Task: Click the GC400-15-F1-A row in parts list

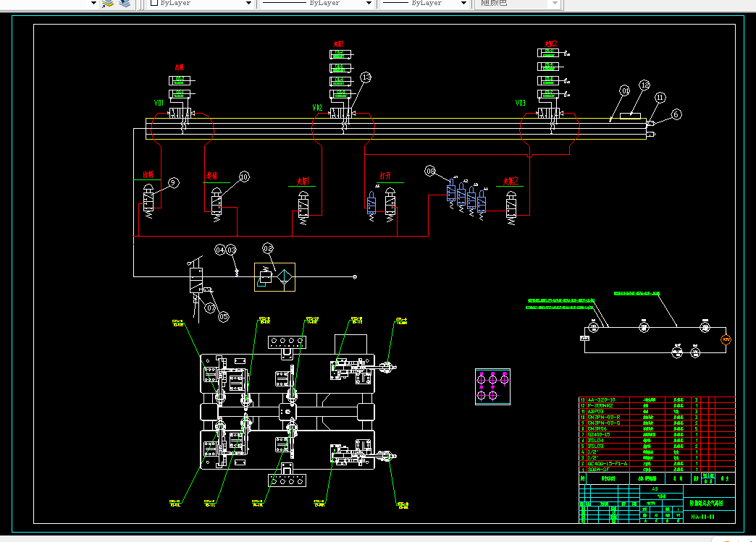Action: [658, 463]
